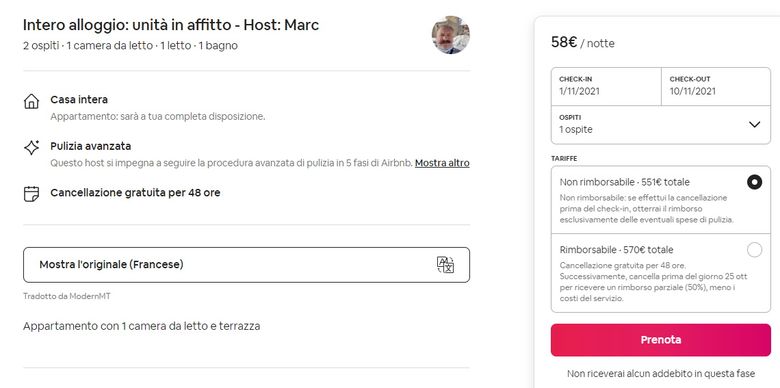780x388 pixels.
Task: Click the Pulizia avanzata heading
Action: click(x=91, y=146)
